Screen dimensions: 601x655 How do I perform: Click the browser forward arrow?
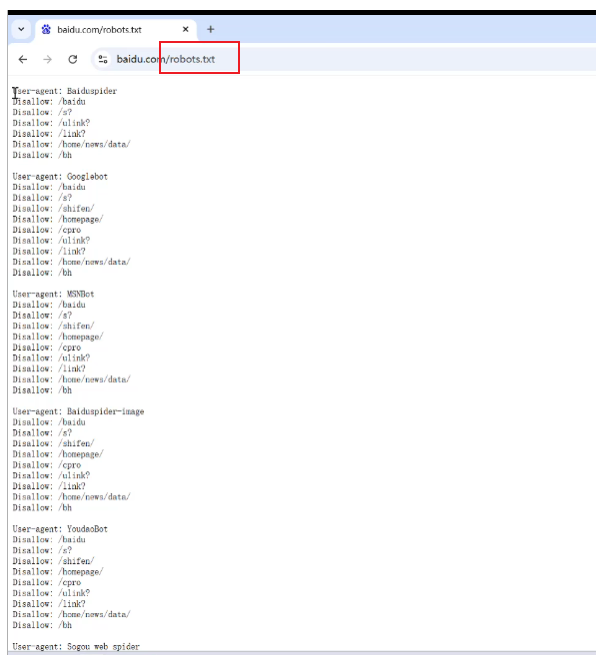click(48, 59)
